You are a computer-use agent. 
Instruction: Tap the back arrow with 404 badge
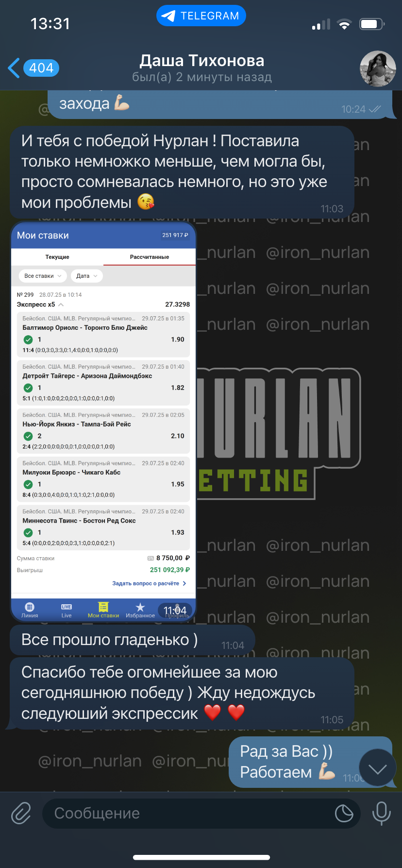point(33,68)
